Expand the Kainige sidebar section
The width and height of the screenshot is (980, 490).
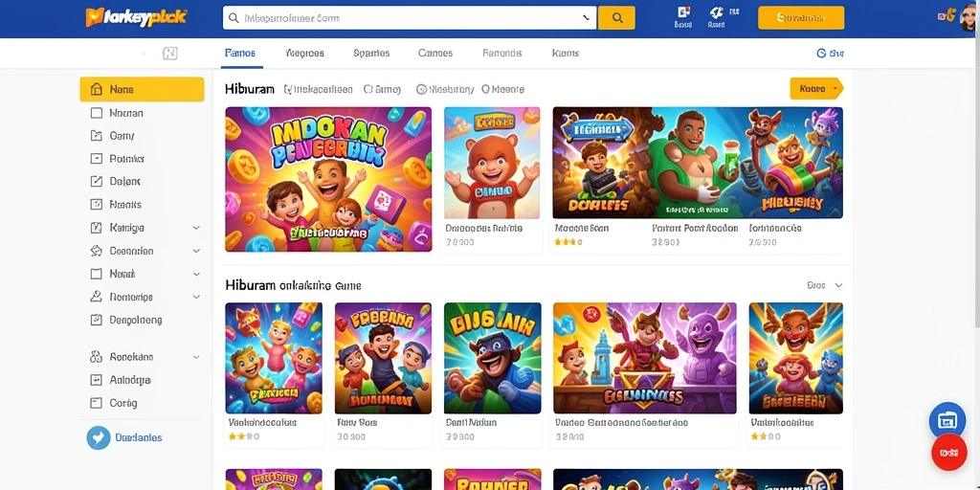[196, 228]
